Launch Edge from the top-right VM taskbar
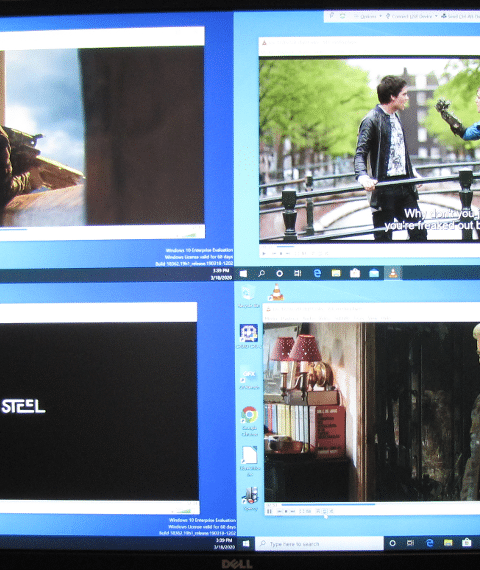Screen dimensions: 480x570 tap(317, 273)
